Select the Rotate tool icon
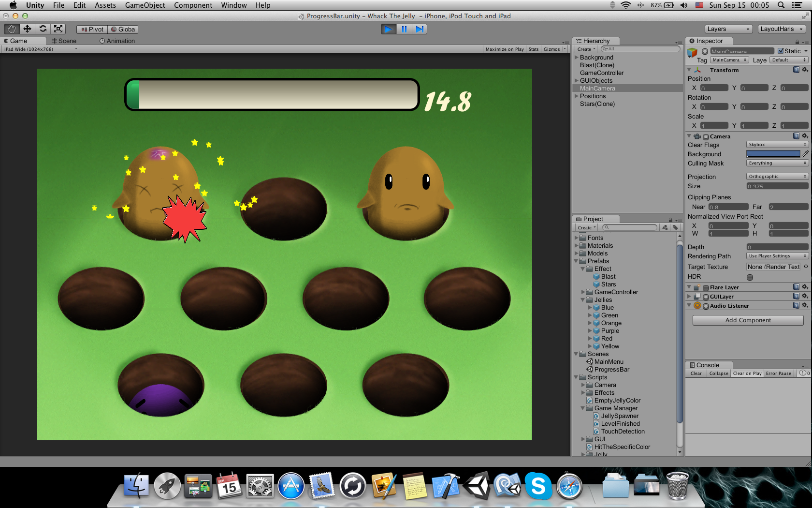This screenshot has height=508, width=812. tap(43, 29)
